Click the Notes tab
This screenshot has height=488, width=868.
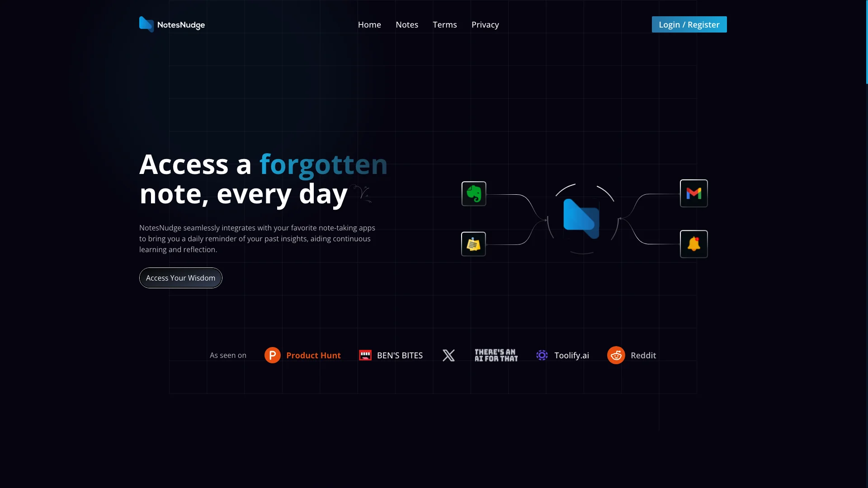407,24
